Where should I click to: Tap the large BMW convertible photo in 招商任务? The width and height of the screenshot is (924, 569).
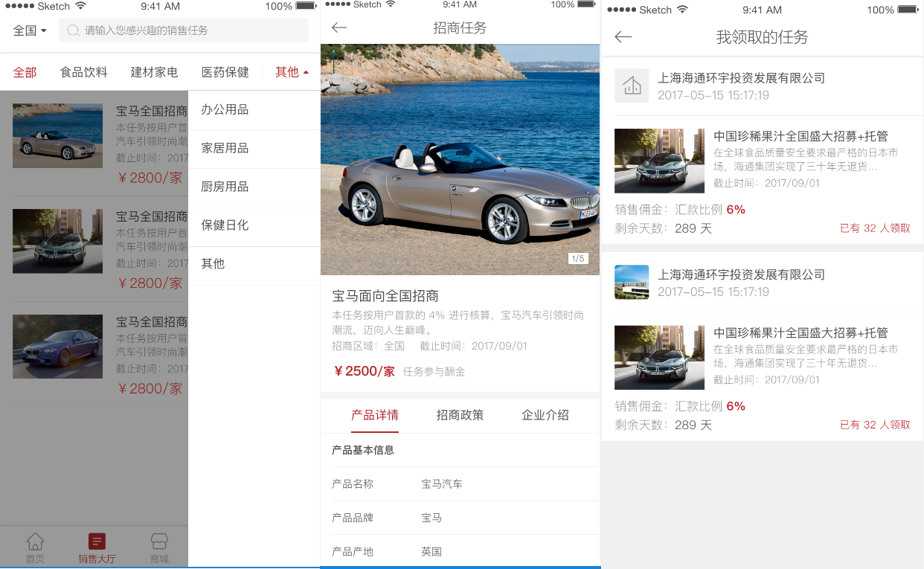[460, 160]
